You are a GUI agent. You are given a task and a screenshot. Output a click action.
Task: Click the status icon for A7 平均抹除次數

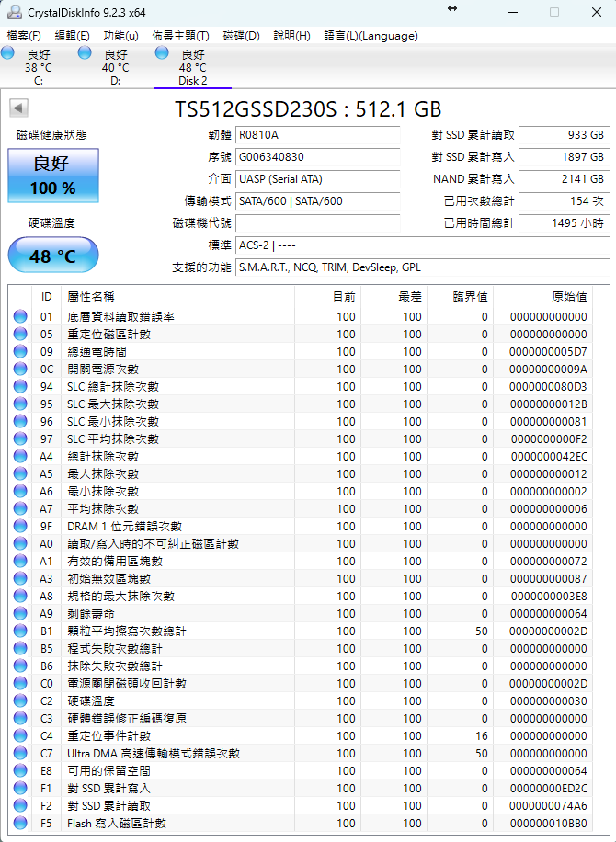click(x=20, y=508)
